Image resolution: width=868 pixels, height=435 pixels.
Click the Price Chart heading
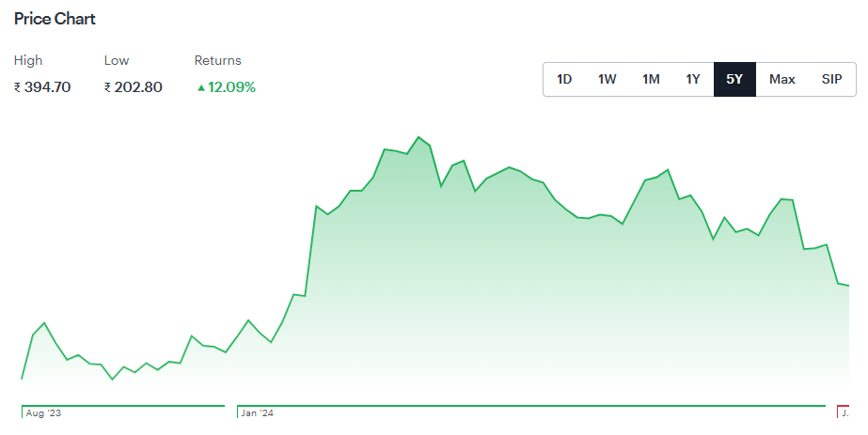tap(55, 19)
